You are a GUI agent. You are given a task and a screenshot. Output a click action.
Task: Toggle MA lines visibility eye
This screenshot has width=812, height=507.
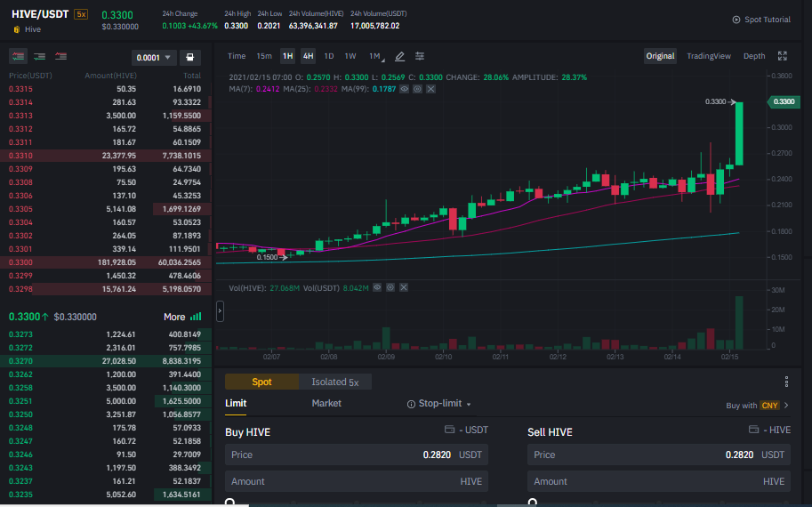(404, 89)
